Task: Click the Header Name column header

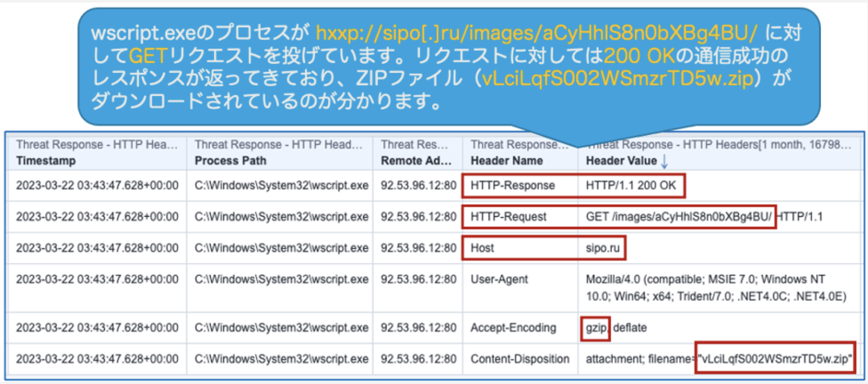Action: coord(506,161)
